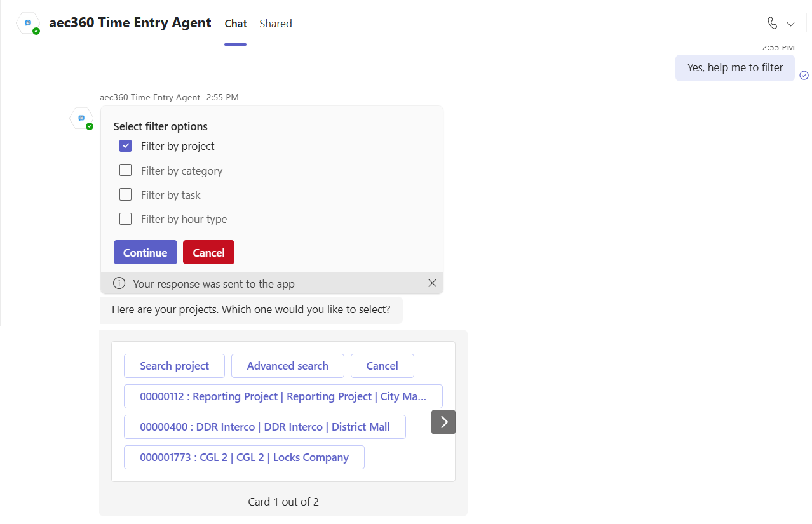
Task: Enable the Filter by category checkbox
Action: point(126,170)
